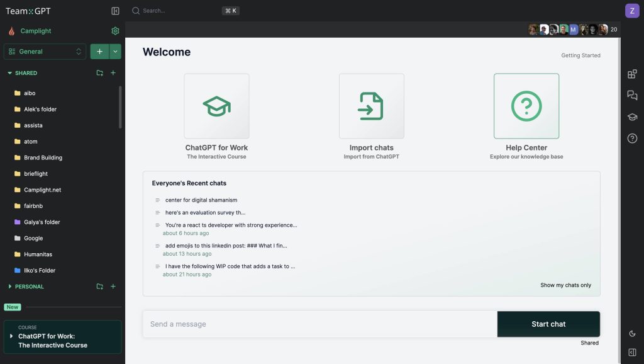Collapse the left sidebar panel
Screen dimensions: 644x364
tap(116, 10)
